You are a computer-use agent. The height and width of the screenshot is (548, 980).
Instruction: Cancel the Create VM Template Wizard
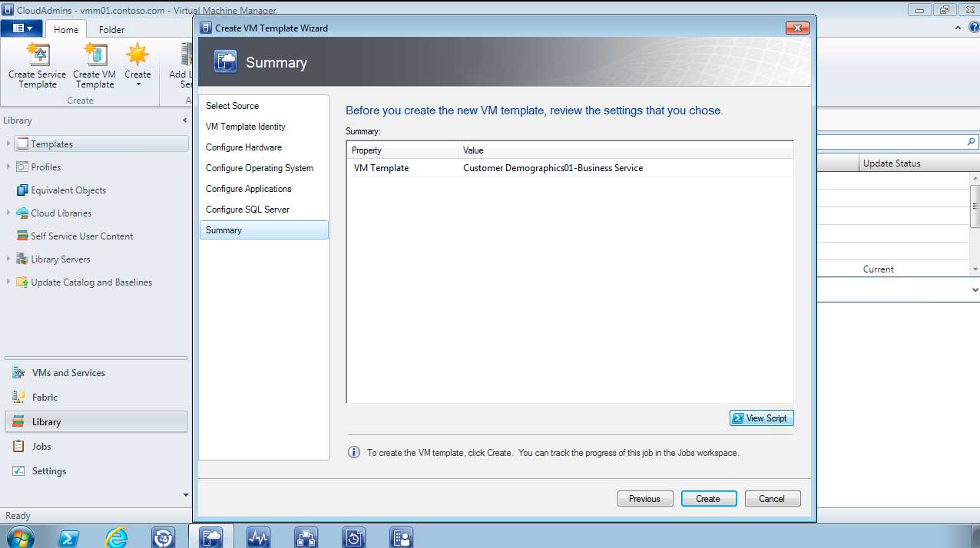(x=773, y=499)
